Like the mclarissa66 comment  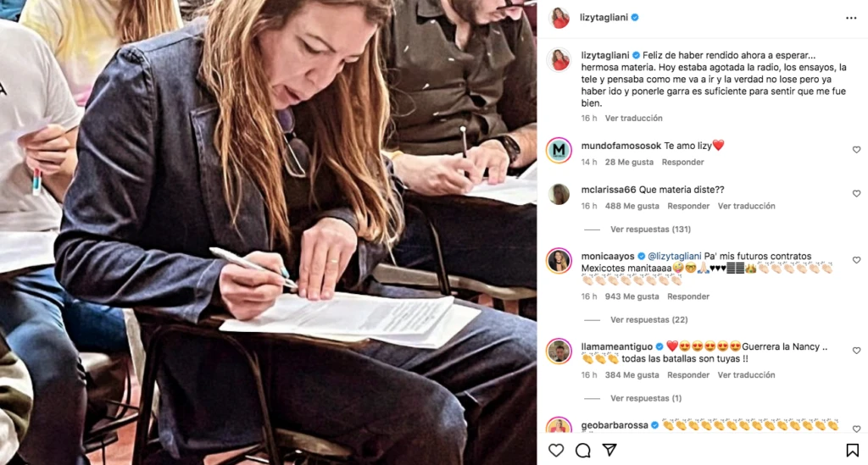point(856,193)
